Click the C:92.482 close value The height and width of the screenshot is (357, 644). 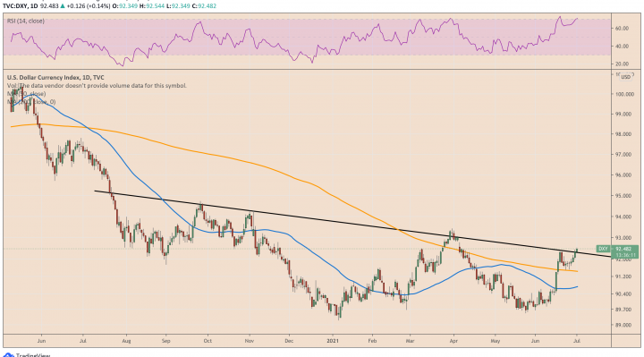pyautogui.click(x=204, y=6)
